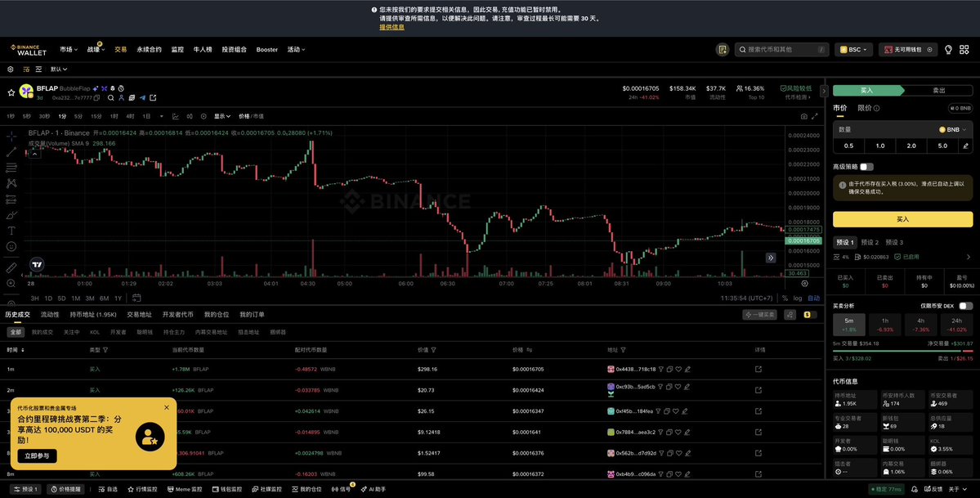This screenshot has width=980, height=498.
Task: Toggle the switch beside the yellow $ icon
Action: (810, 315)
